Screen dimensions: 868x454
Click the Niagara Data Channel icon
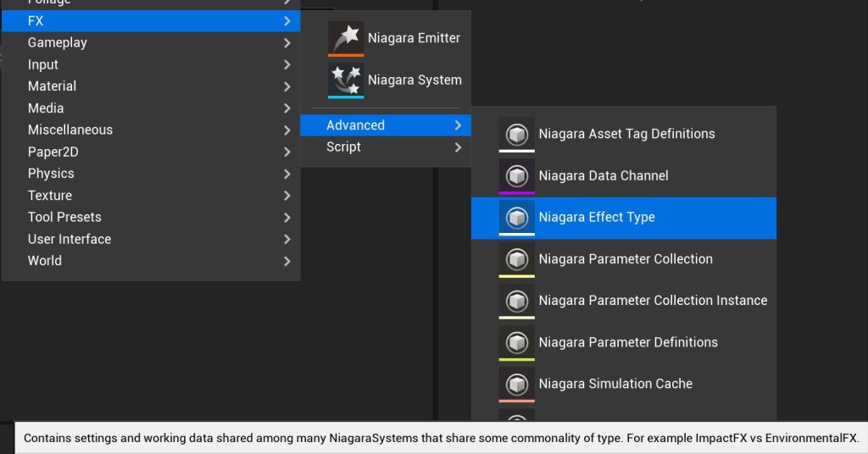point(516,176)
